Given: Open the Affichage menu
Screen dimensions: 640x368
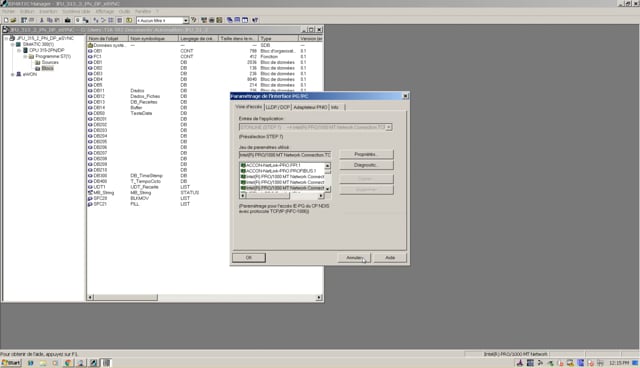Looking at the screenshot, I should click(x=104, y=11).
